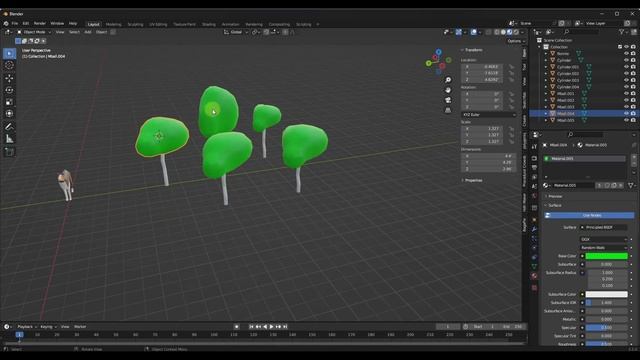This screenshot has width=640, height=360.
Task: Hide Cylinder.001 with its eye icon
Action: point(626,67)
